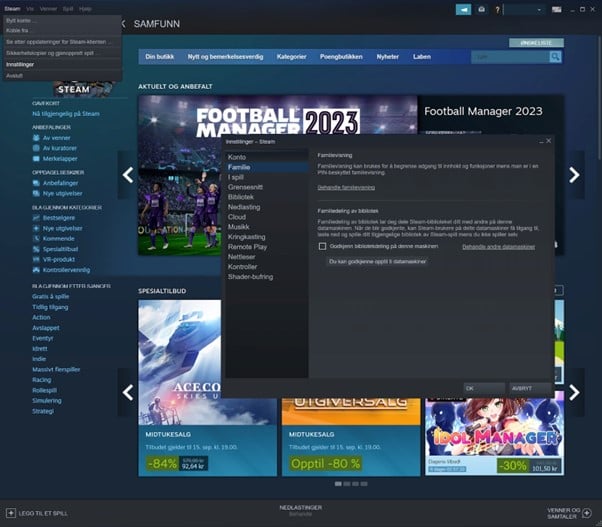
Task: Open Poengbutikken tab
Action: (x=341, y=57)
